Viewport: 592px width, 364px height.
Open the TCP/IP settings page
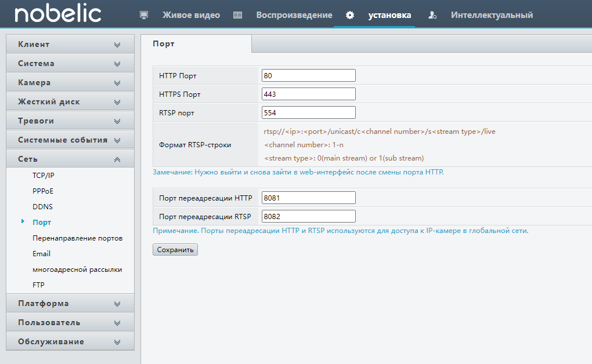click(44, 176)
